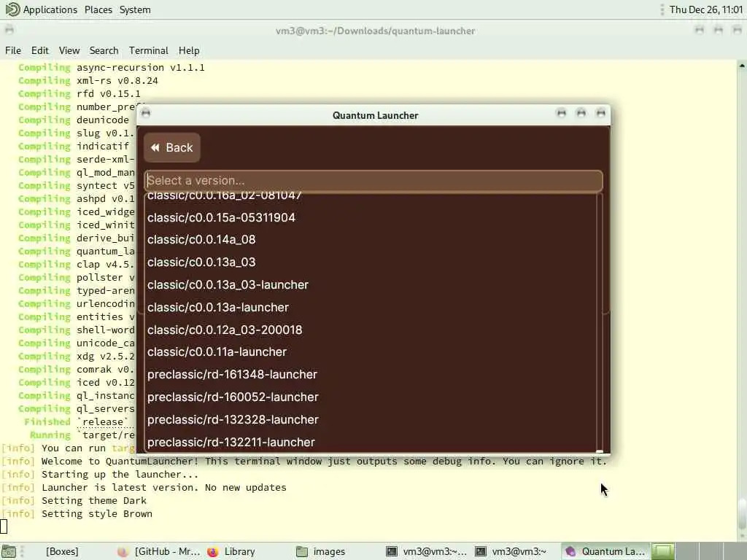Open the System menu in top panel

tap(135, 9)
